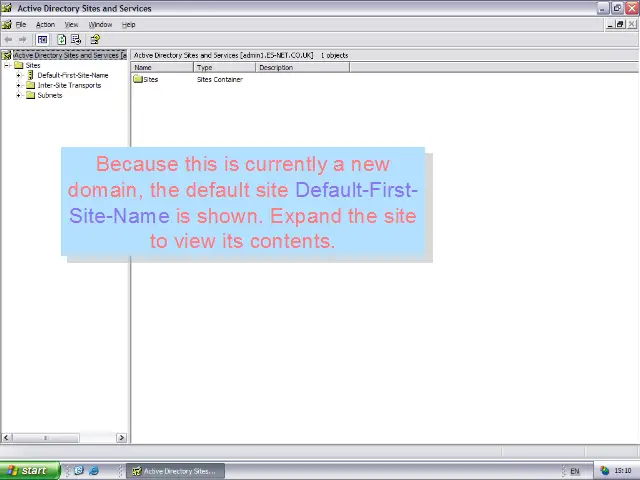Restore the inner MMC child window
Viewport: 640px width, 480px height.
pos(620,24)
